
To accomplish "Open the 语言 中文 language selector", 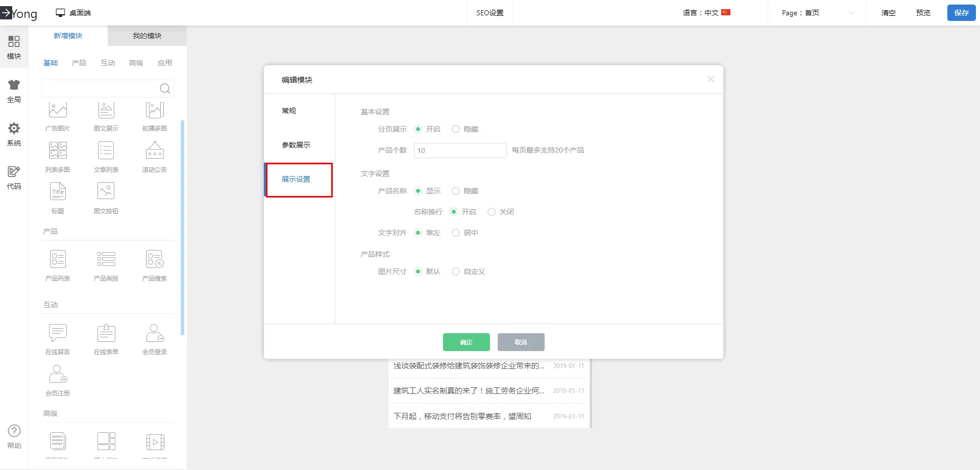I will click(x=706, y=13).
